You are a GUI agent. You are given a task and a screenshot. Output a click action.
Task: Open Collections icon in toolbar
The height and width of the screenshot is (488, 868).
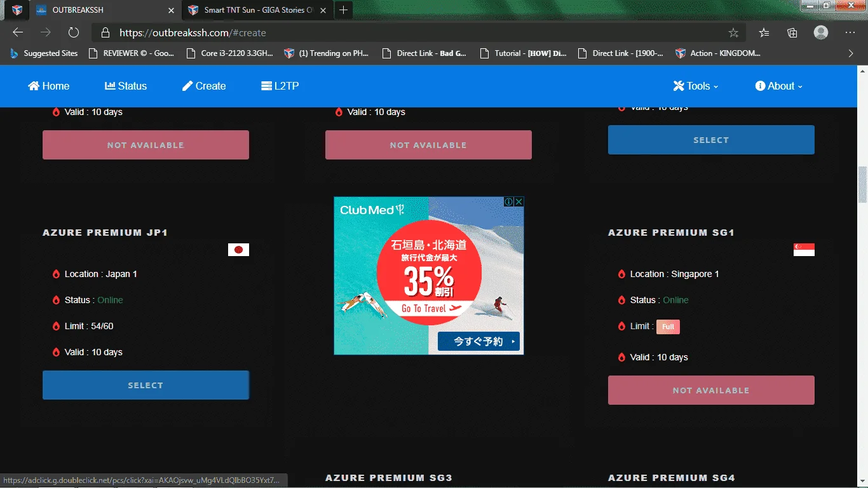792,32
